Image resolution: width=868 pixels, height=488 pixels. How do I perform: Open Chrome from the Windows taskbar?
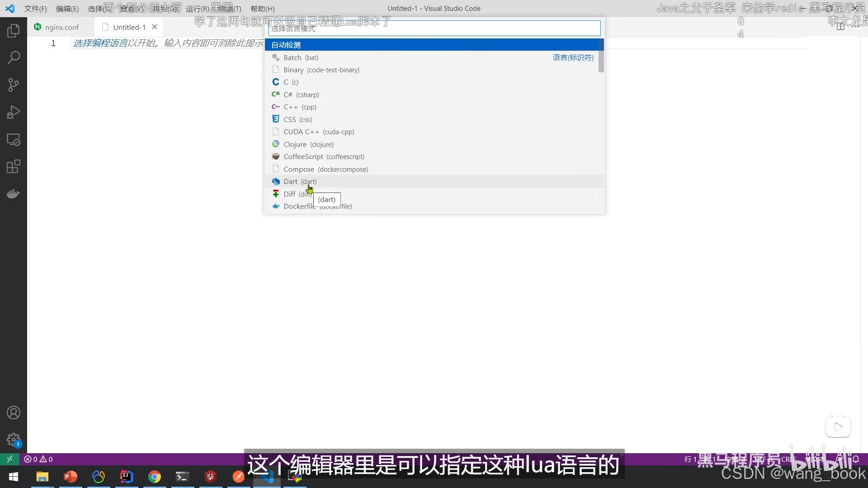(155, 477)
